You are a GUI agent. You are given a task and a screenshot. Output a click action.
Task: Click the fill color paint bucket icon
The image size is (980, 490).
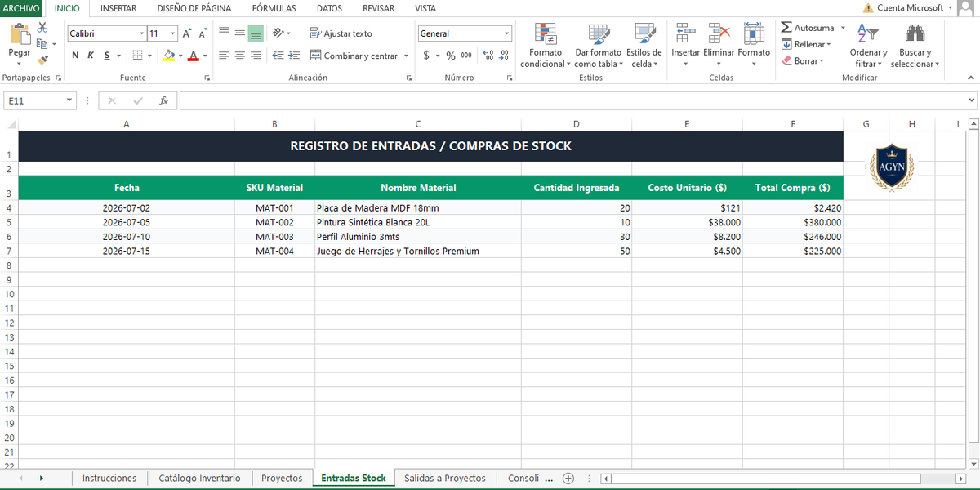coord(169,56)
